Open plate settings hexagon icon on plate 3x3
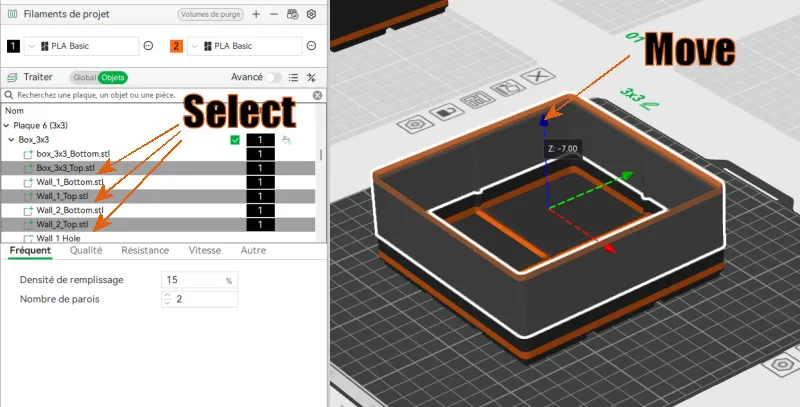 pyautogui.click(x=415, y=123)
